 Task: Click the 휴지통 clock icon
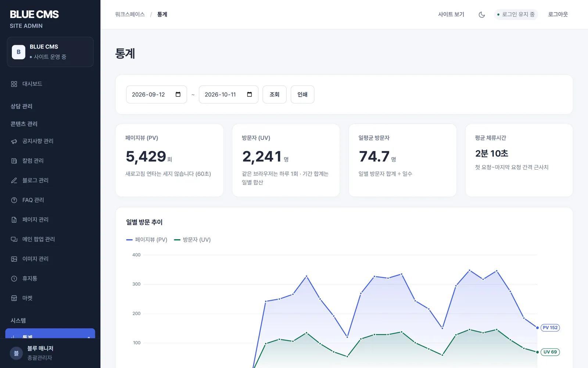14,279
